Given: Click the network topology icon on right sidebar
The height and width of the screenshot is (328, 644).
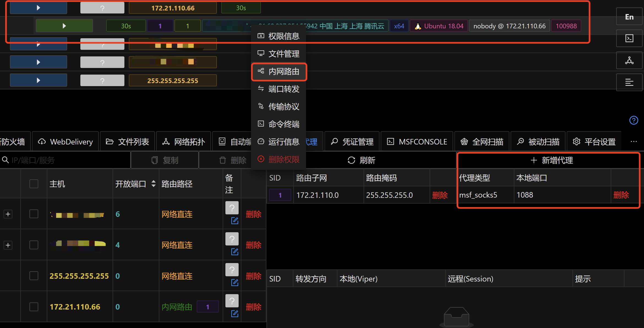Looking at the screenshot, I should coord(629,61).
